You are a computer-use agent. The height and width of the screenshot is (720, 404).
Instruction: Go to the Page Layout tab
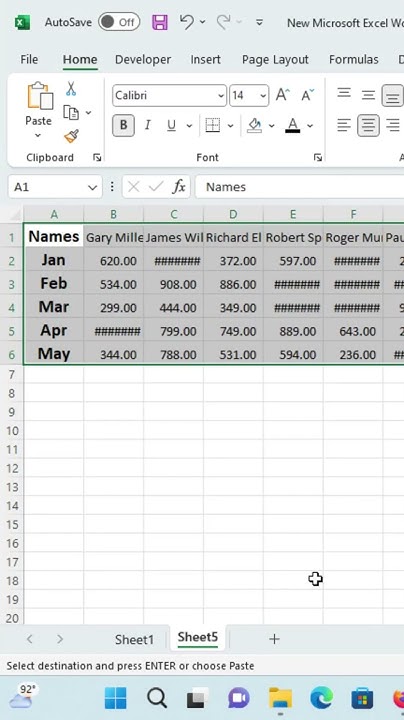[x=275, y=59]
